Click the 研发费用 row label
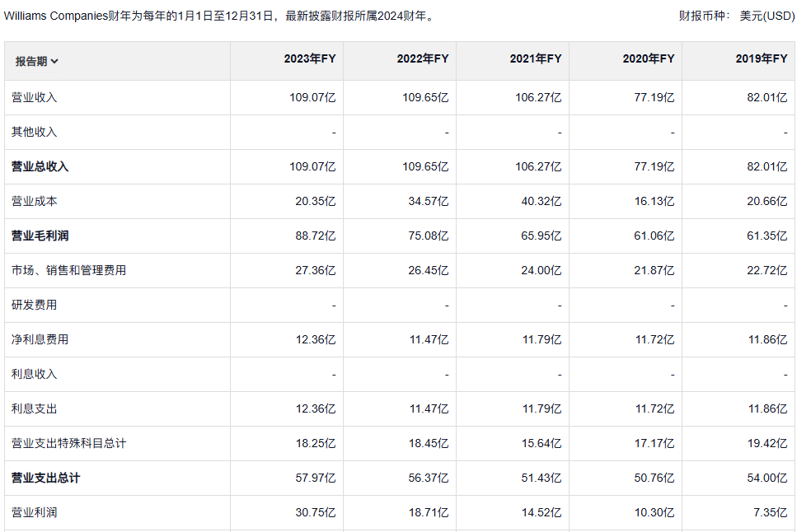 pos(34,305)
